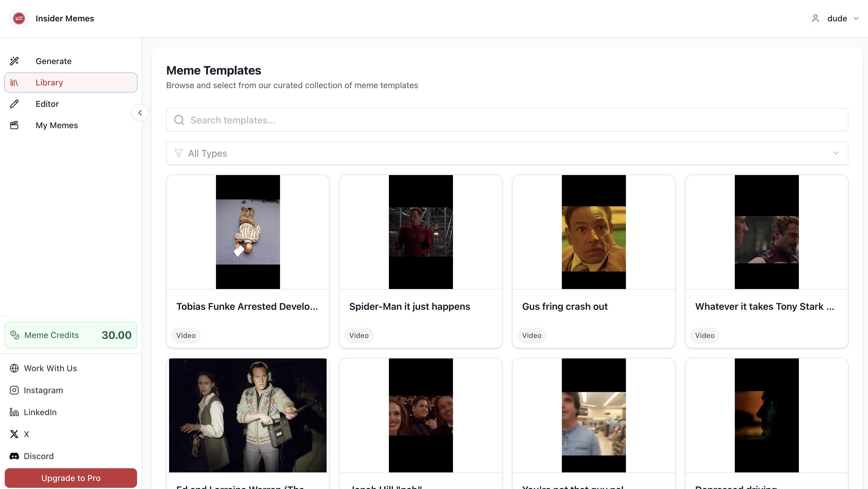
Task: Select the Generate magic wand icon
Action: pos(14,61)
